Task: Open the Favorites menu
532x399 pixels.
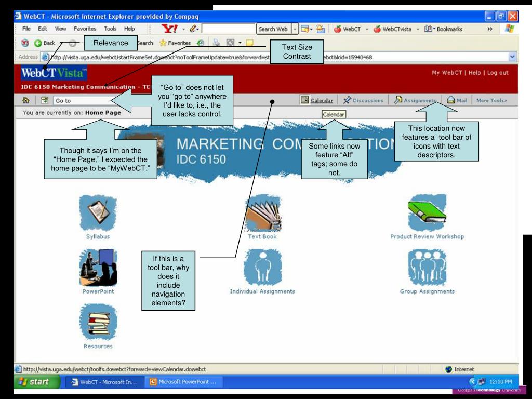Action: pos(85,29)
